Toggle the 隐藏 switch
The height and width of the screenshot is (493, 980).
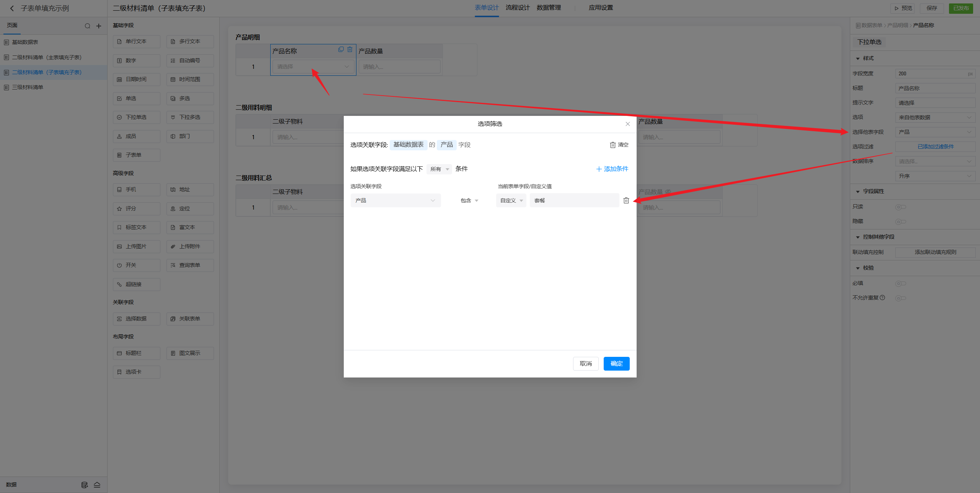(900, 221)
